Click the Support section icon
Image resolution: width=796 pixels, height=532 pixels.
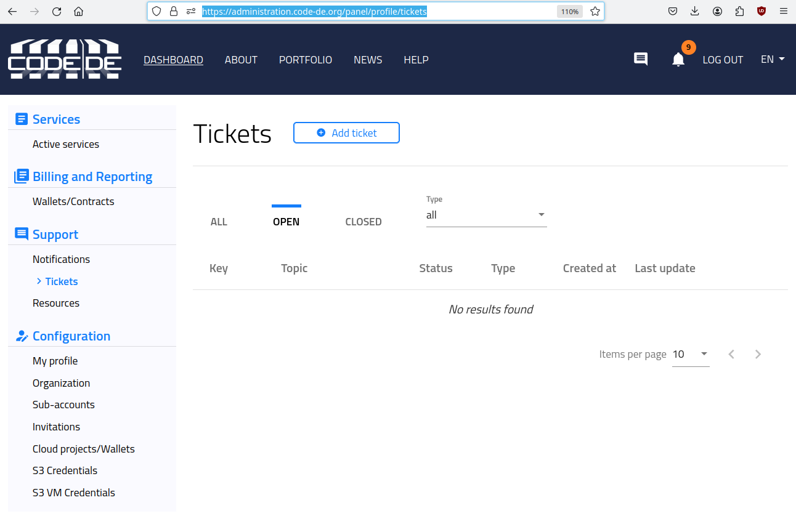click(22, 234)
